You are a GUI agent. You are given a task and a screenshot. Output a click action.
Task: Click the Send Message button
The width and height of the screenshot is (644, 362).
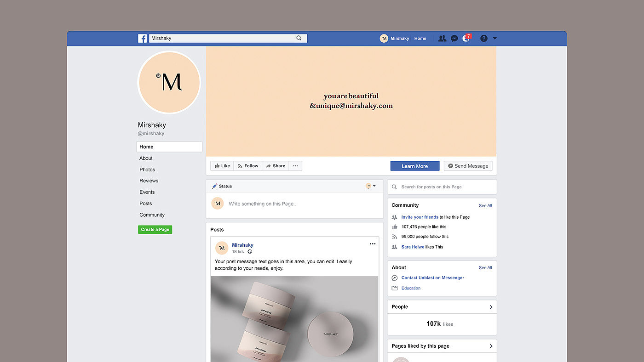[x=468, y=166]
